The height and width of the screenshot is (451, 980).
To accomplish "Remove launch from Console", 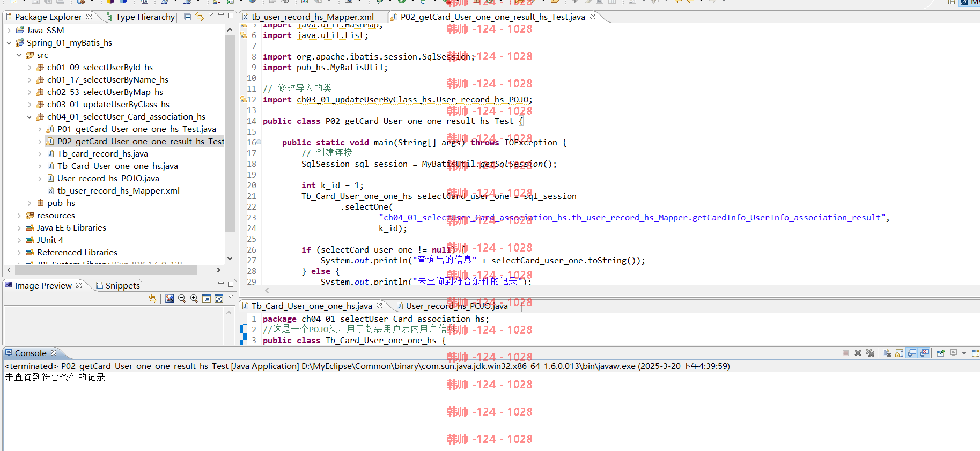I will point(858,353).
